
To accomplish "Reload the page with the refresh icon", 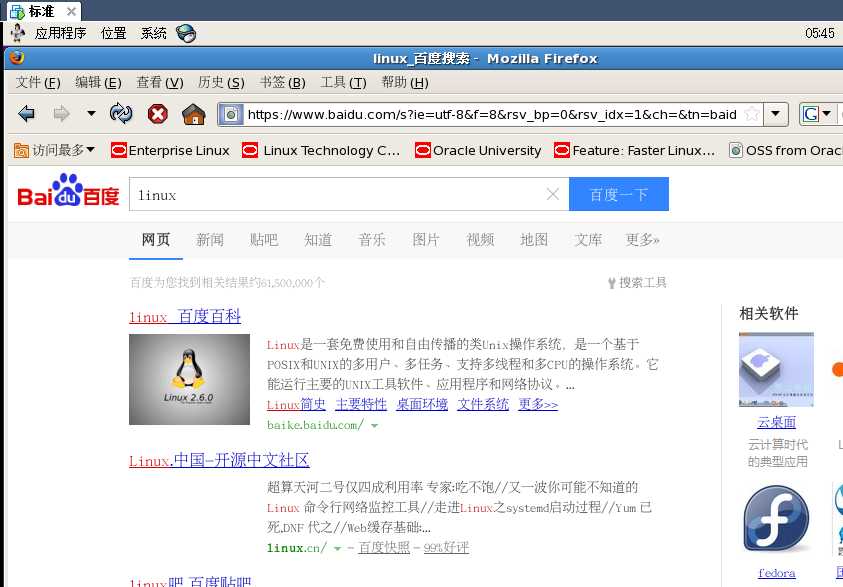I will click(x=121, y=114).
